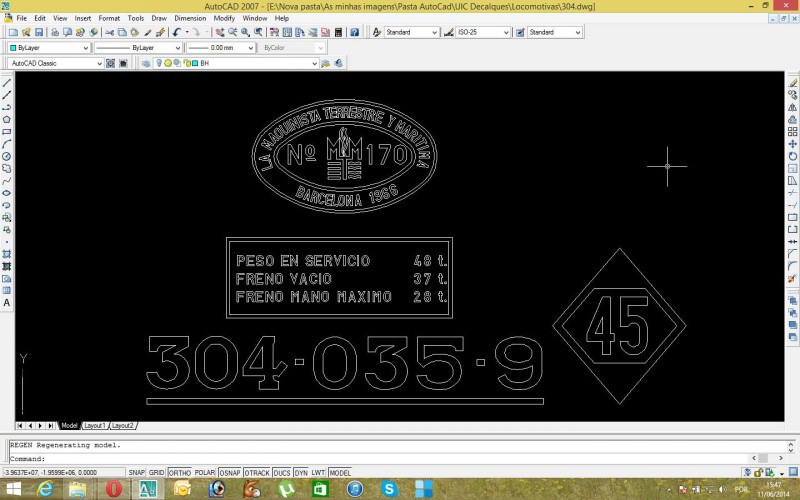Click the Undo arrow icon
The image size is (800, 500).
177,32
